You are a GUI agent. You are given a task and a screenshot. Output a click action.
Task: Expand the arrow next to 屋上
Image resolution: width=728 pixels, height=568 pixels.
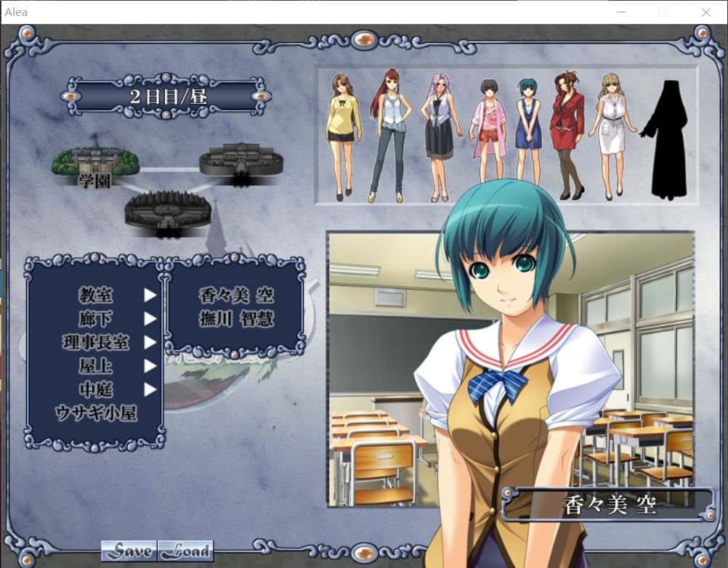coord(150,365)
